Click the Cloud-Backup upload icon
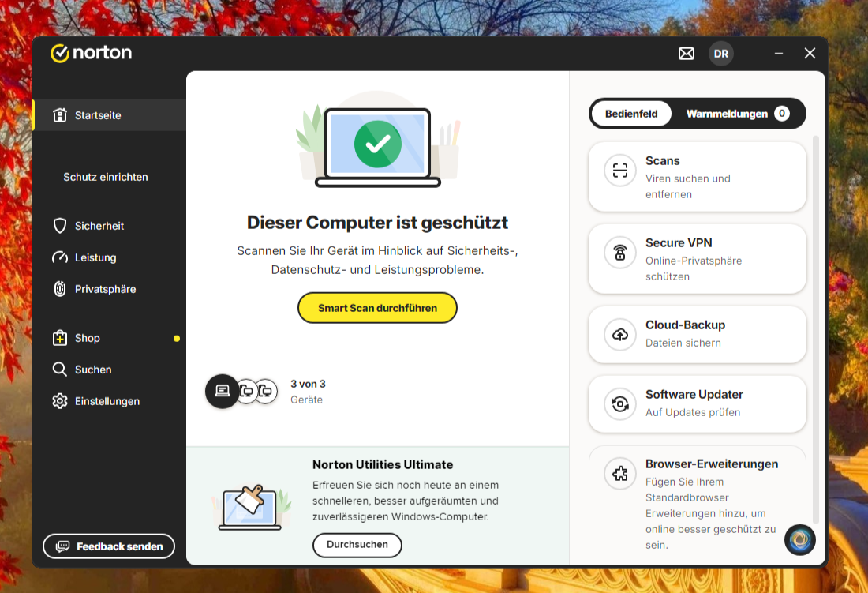The image size is (868, 593). pos(620,335)
